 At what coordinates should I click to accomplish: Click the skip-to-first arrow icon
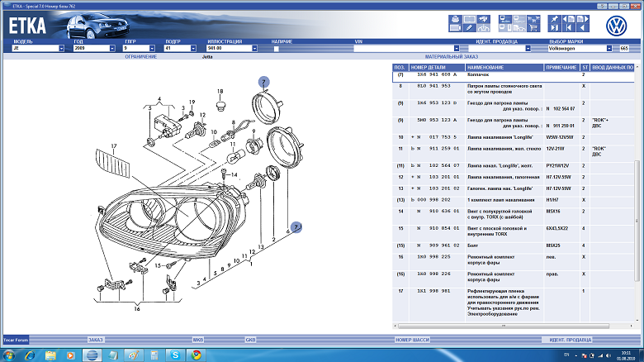569,28
